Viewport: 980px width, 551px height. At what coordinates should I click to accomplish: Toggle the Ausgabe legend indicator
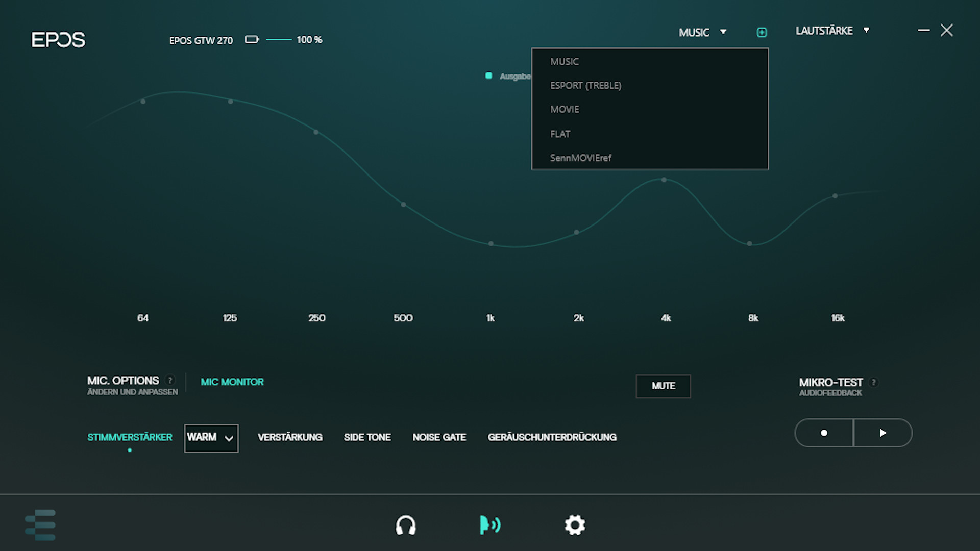point(489,76)
